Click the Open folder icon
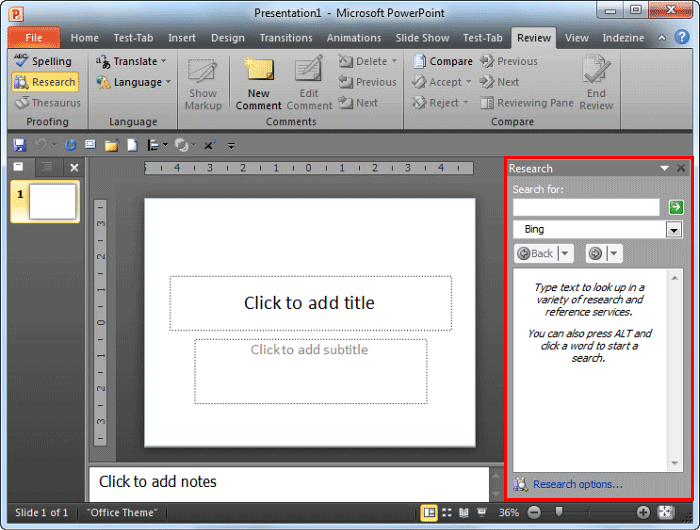The image size is (700, 530). 112,145
